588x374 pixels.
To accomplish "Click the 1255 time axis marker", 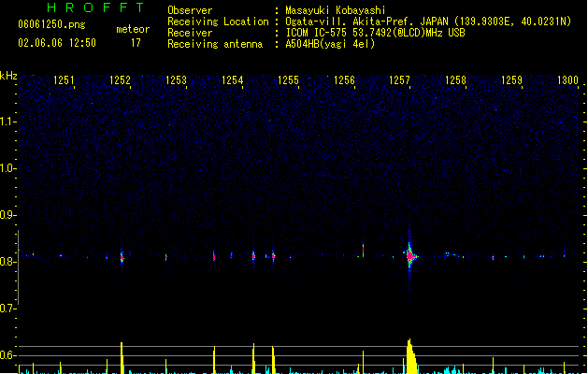I will (288, 80).
